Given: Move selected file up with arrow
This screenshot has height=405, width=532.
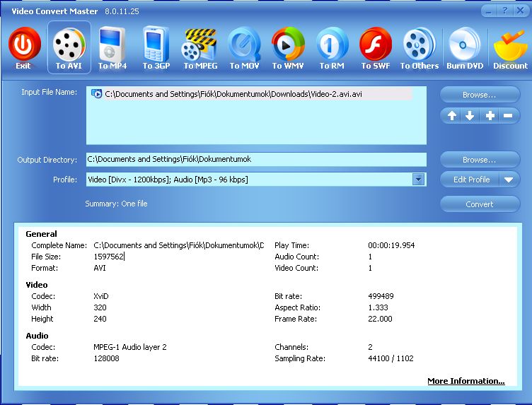Looking at the screenshot, I should tap(451, 116).
